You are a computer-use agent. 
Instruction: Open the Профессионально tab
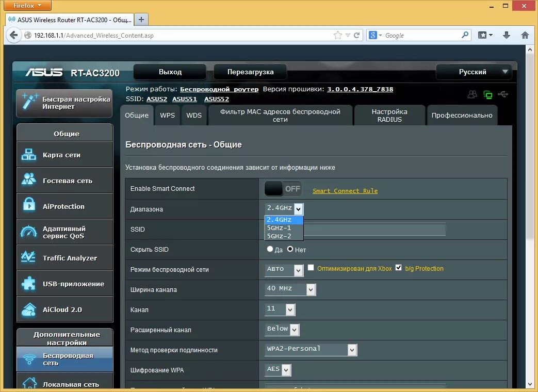462,115
